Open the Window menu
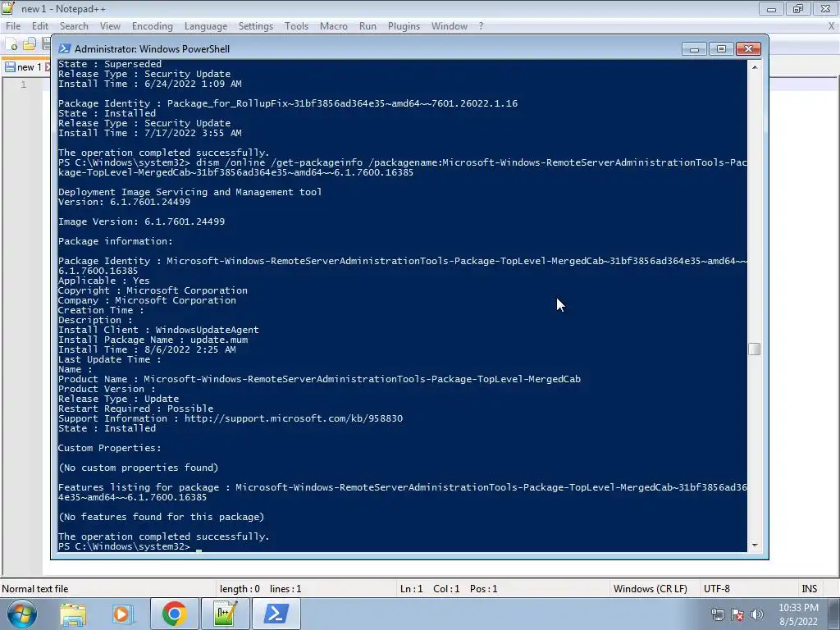Screen dimensions: 840x630 click(x=450, y=25)
